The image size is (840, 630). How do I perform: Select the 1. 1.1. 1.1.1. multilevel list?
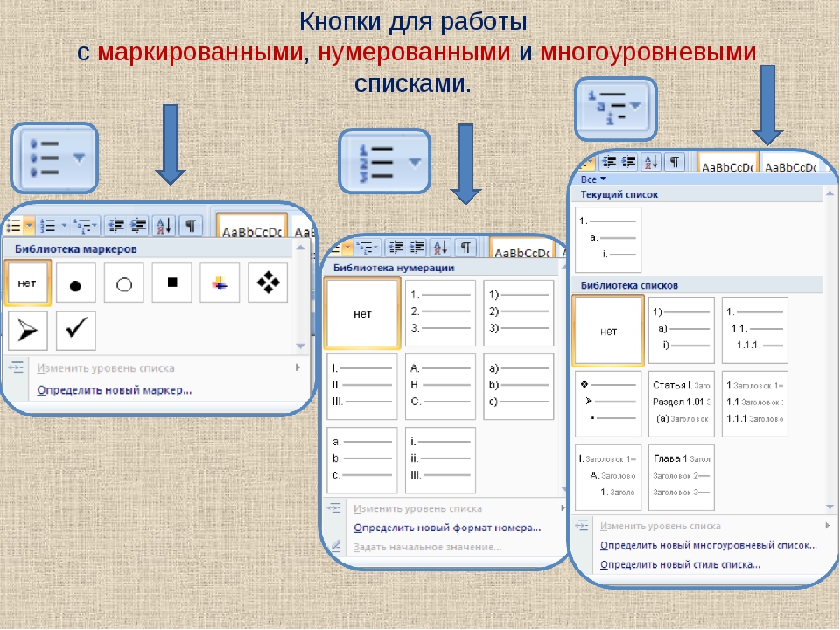tap(754, 331)
